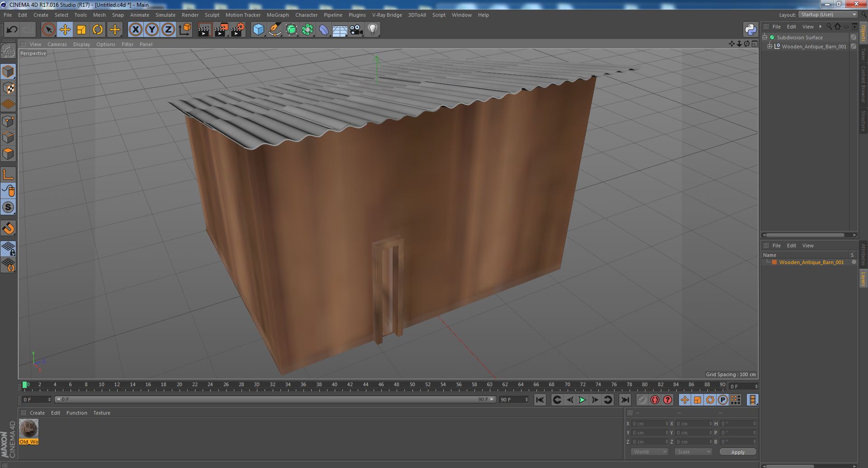Open the Objects side tab

click(x=863, y=33)
